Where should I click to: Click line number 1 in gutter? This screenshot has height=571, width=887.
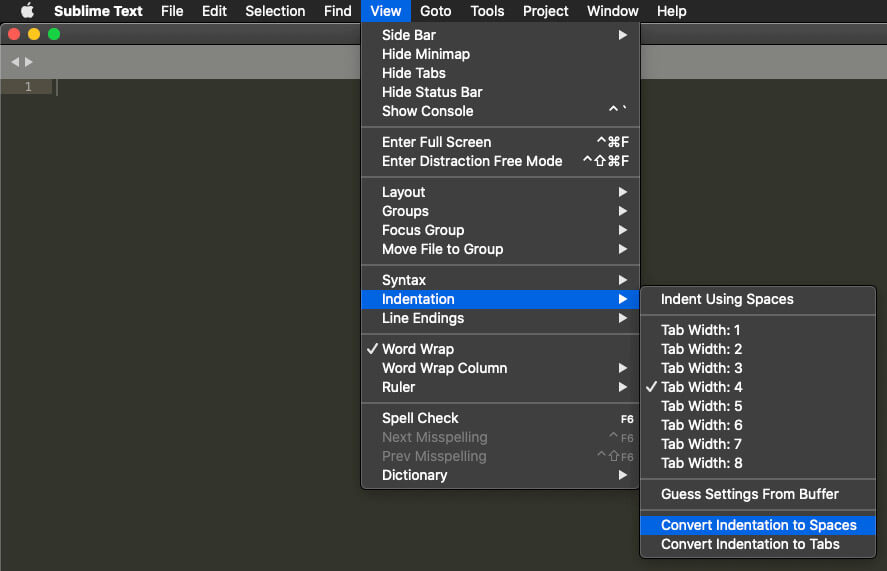click(x=28, y=87)
